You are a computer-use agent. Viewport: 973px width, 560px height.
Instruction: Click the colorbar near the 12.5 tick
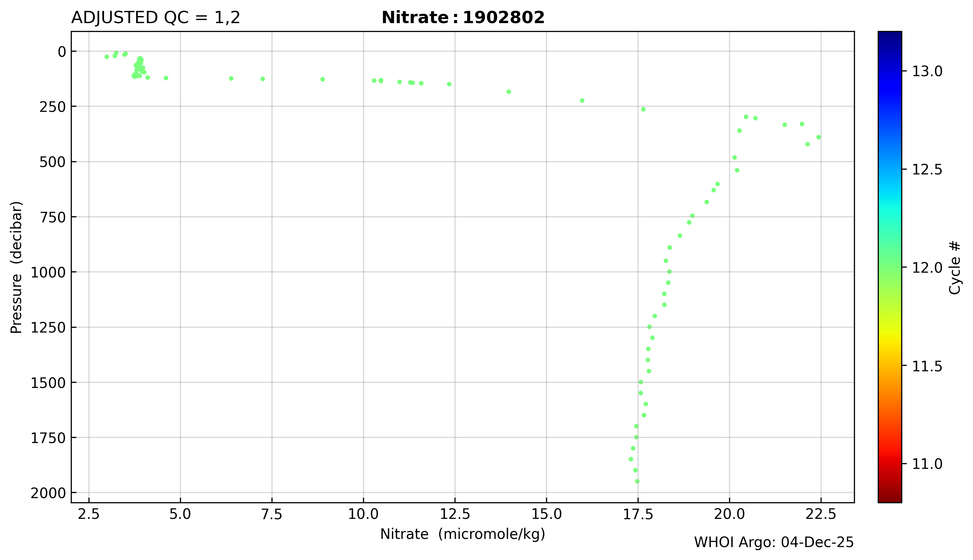tap(890, 169)
